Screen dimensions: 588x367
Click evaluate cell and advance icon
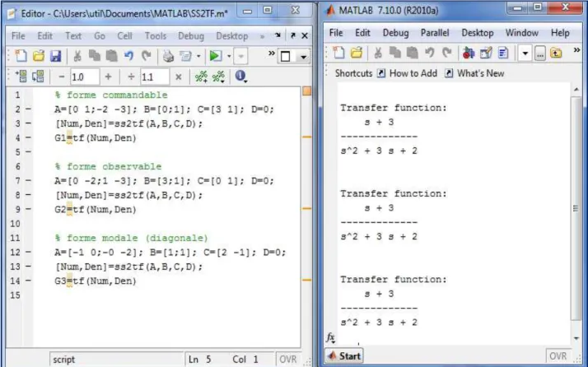click(38, 77)
